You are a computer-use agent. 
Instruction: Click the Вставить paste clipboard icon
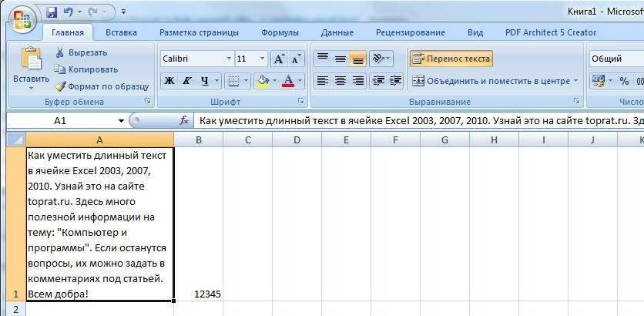tap(32, 59)
